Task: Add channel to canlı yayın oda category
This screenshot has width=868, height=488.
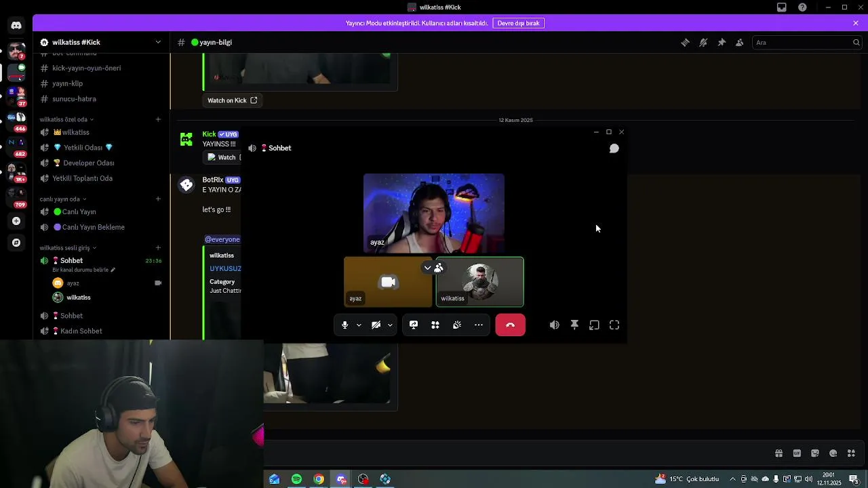Action: (158, 199)
